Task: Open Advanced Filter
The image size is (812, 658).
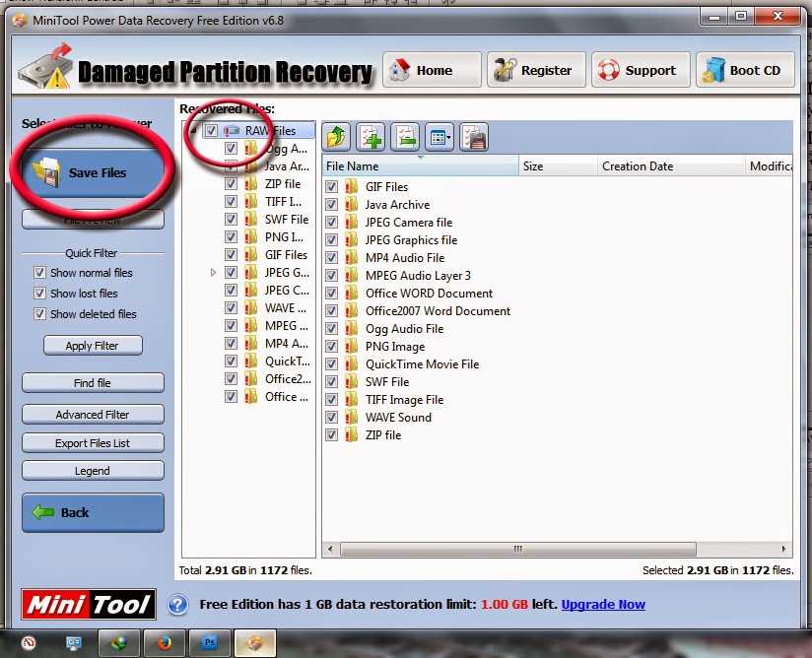Action: point(93,414)
